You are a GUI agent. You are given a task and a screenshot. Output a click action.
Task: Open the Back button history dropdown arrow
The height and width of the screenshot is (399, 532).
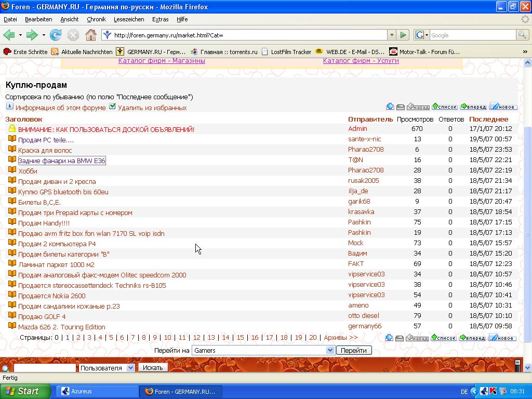tap(20, 35)
